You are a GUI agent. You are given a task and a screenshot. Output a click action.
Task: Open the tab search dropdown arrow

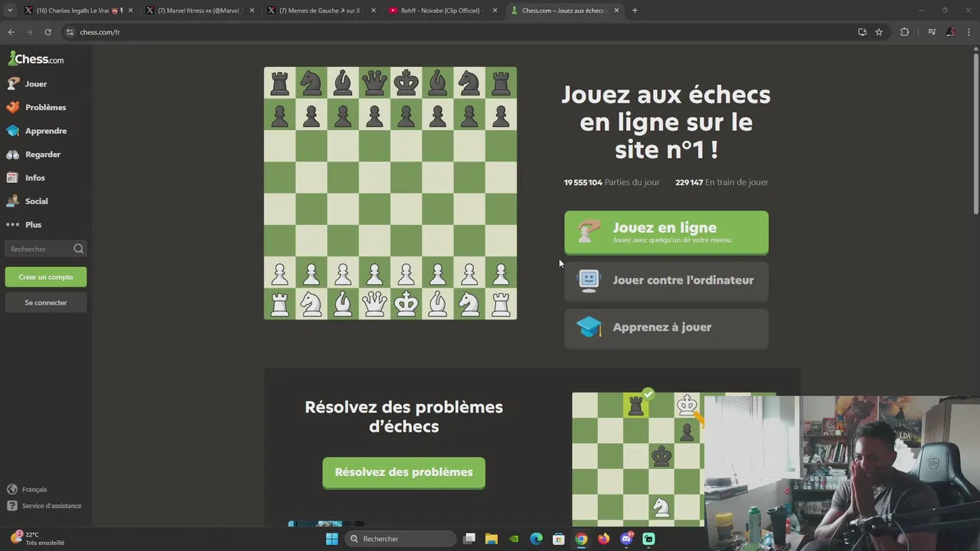(9, 11)
